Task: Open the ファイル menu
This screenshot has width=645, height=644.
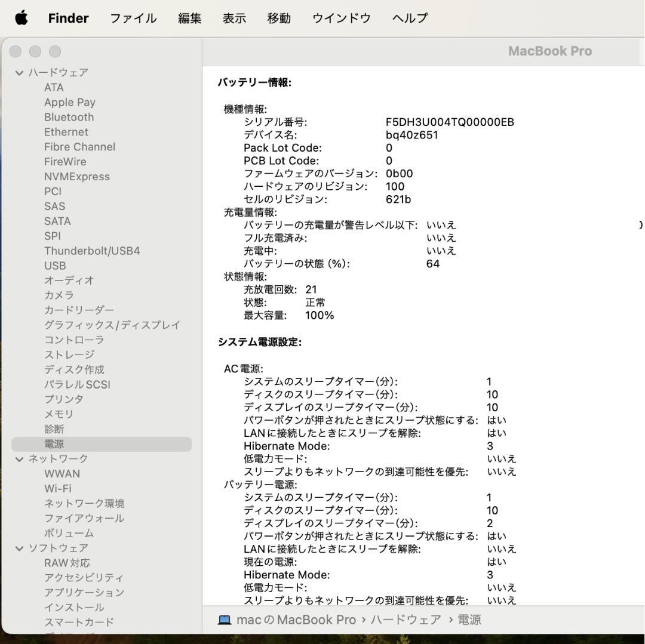Action: point(133,18)
